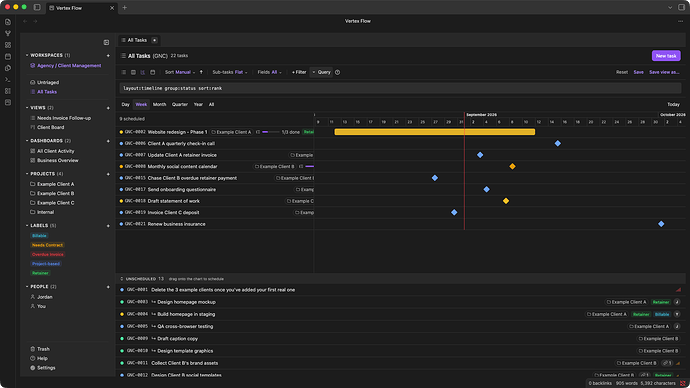Reverse sort direction arrow
Image resolution: width=690 pixels, height=388 pixels.
click(x=201, y=72)
